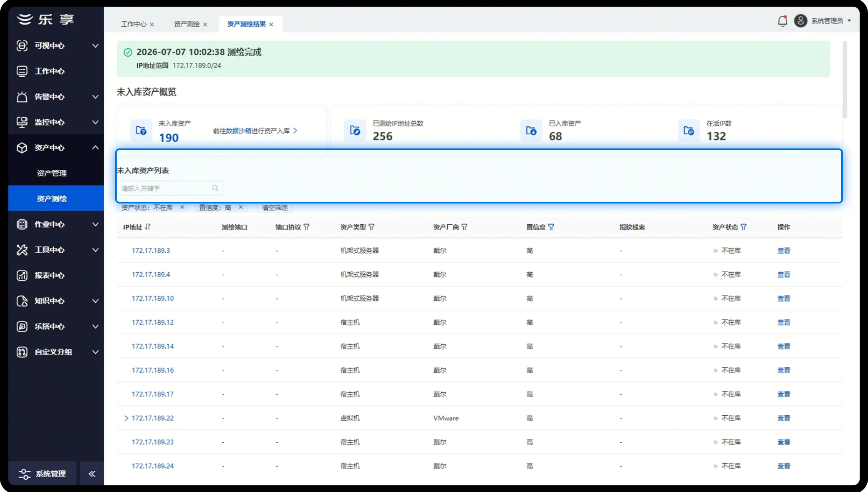The width and height of the screenshot is (868, 492).
Task: Expand row 172.17.189.22 details
Action: [x=126, y=418]
